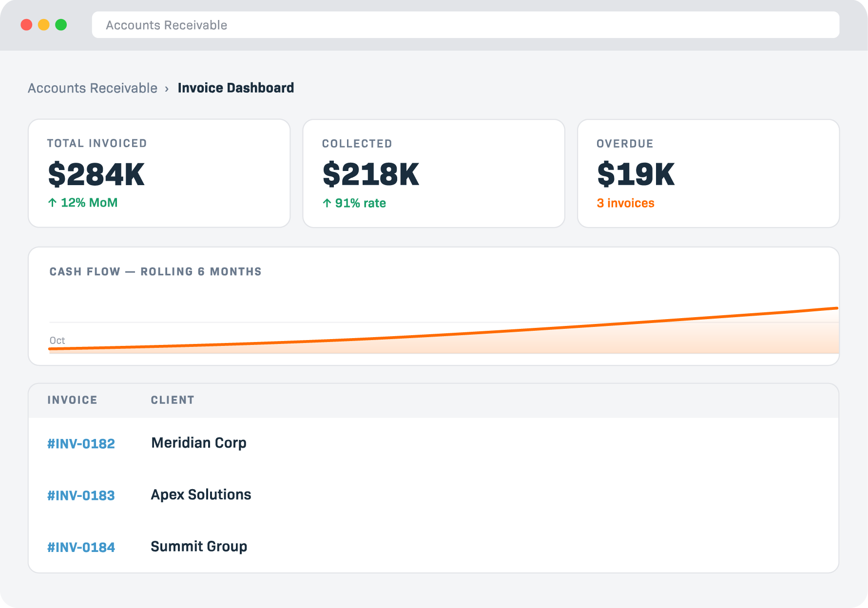Screen dimensions: 868x608
Task: View the 3 invoices overdue link
Action: point(625,203)
